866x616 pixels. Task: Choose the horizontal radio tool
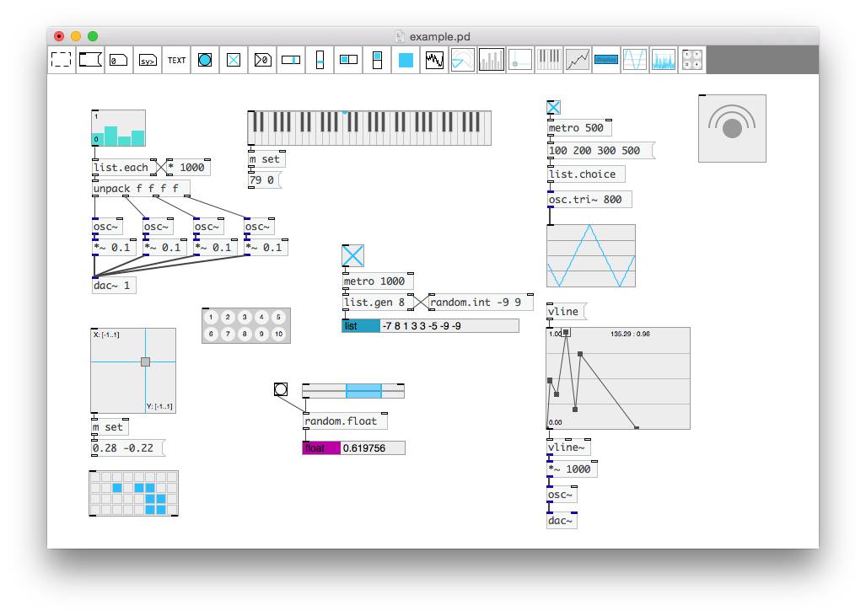[x=348, y=60]
